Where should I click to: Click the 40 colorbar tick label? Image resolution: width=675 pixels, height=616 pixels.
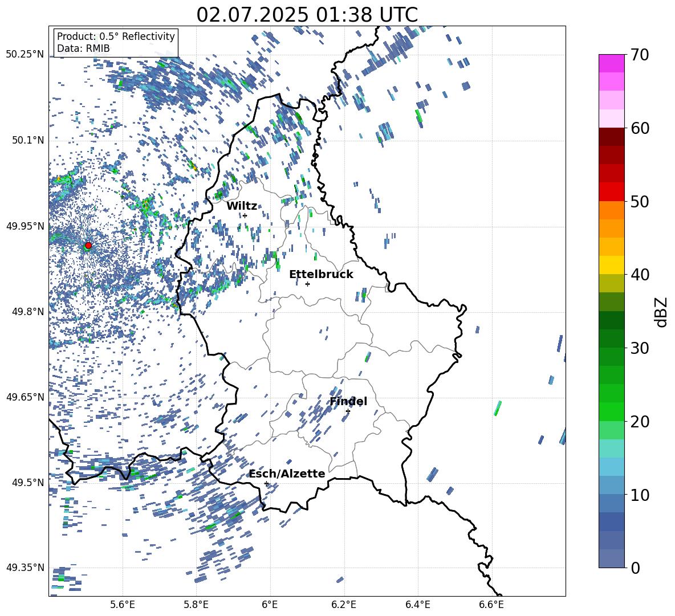pos(640,275)
